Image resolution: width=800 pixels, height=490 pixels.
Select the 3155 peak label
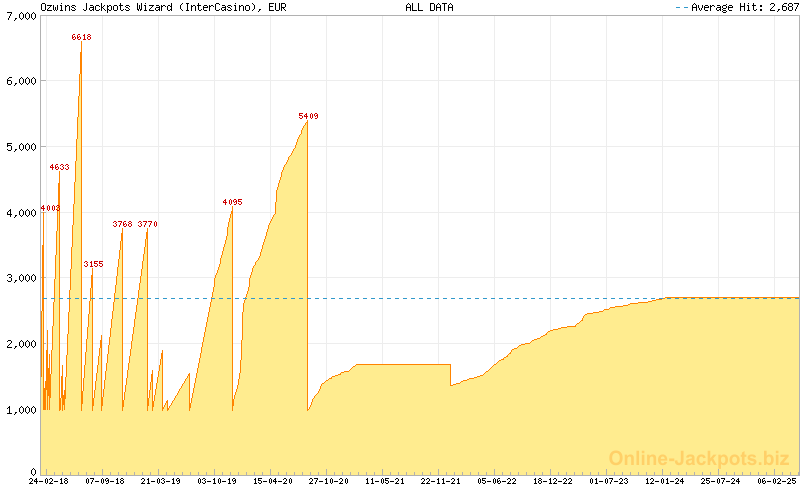pos(93,264)
